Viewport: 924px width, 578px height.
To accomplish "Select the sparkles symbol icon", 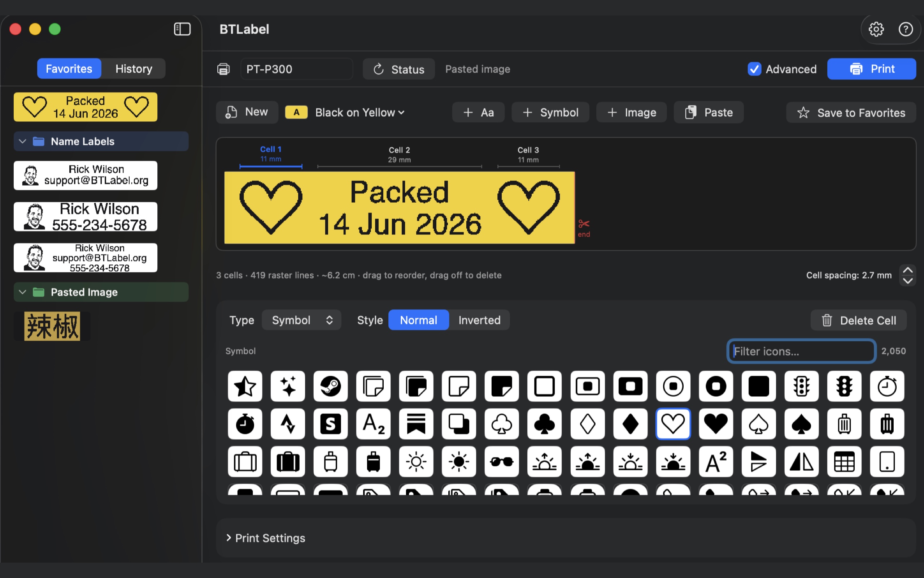I will [288, 386].
